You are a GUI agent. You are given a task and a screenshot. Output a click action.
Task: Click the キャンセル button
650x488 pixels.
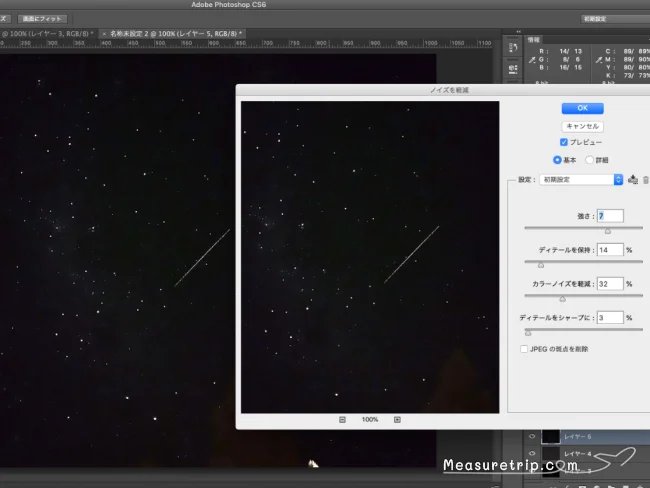click(x=582, y=126)
